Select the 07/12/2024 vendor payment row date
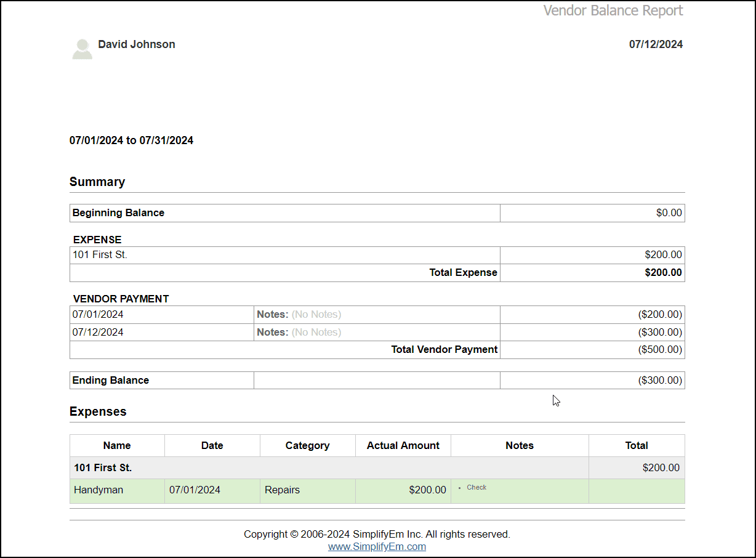The image size is (756, 558). click(x=98, y=333)
